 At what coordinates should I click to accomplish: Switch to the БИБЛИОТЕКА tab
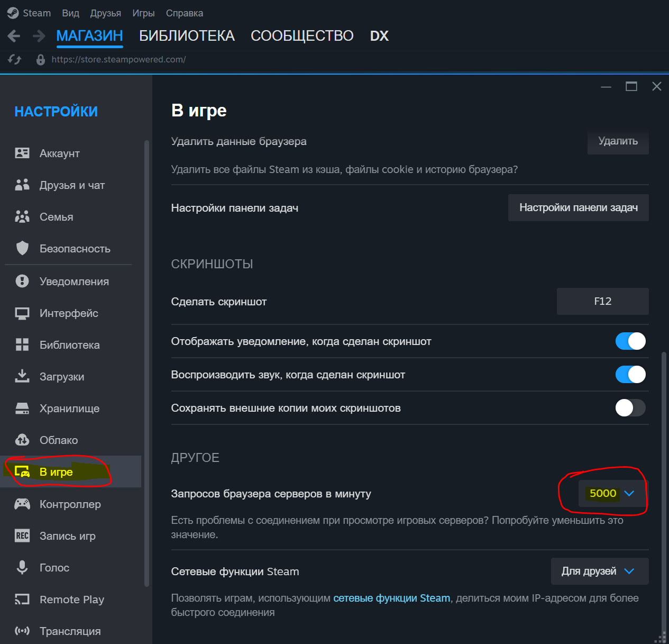click(187, 36)
